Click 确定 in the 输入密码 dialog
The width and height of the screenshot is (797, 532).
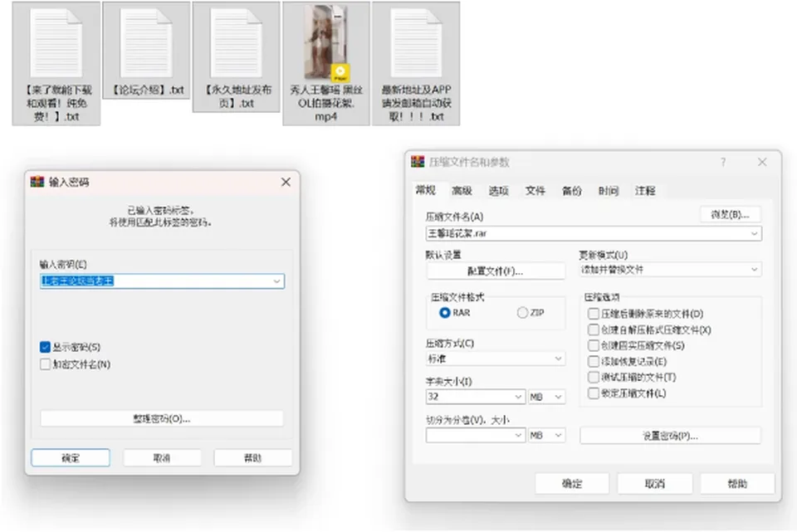(71, 458)
